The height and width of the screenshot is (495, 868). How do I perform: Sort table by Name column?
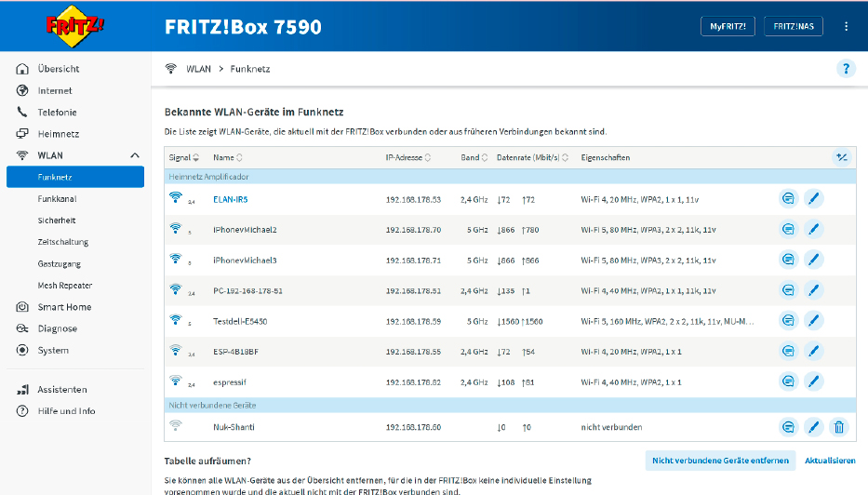click(x=228, y=158)
